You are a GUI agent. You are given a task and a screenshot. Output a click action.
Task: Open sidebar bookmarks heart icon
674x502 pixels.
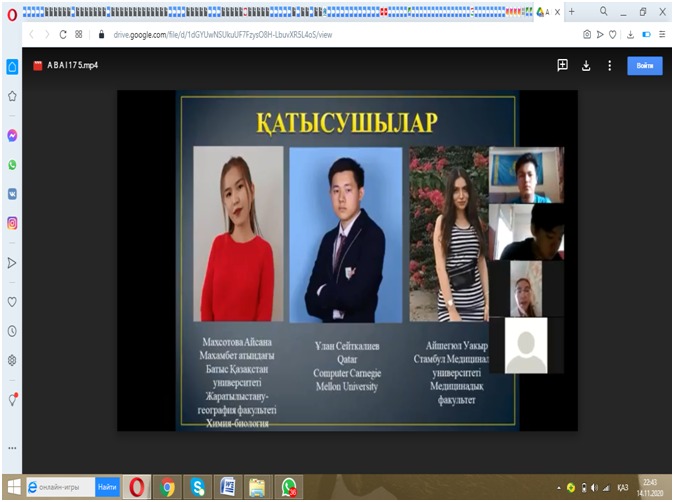coord(12,301)
